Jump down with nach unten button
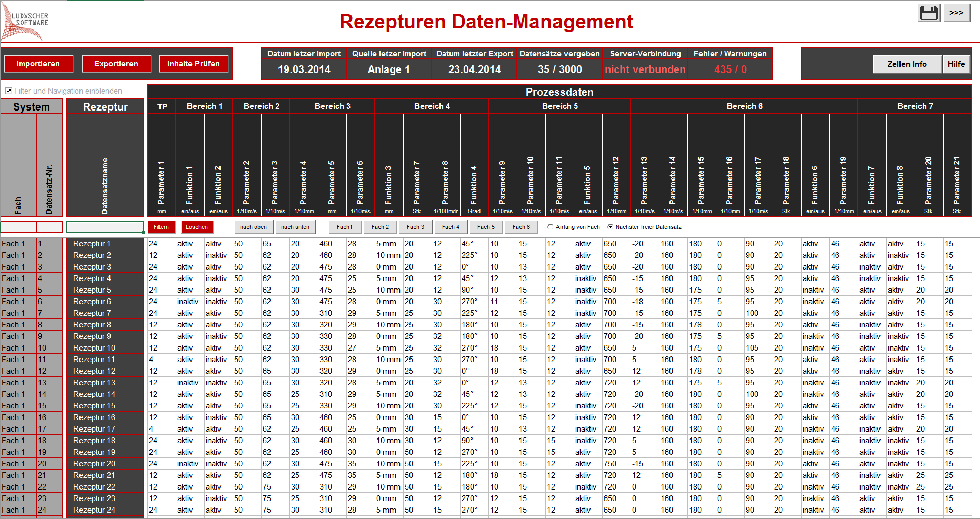The height and width of the screenshot is (519, 980). 295,227
